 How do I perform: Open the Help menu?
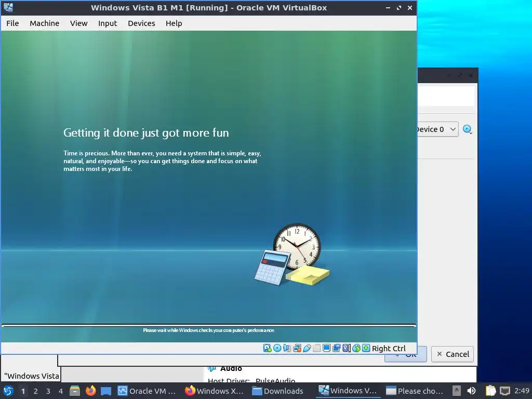[x=174, y=23]
